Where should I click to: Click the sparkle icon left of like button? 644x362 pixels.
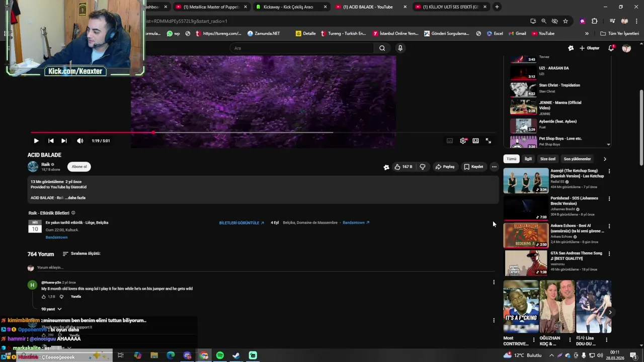(x=386, y=167)
